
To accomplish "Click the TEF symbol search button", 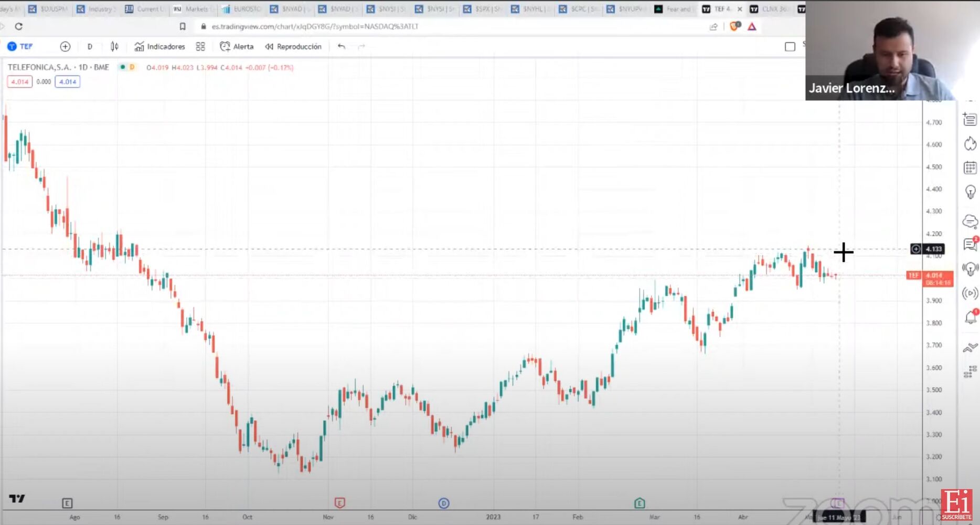I will 21,47.
